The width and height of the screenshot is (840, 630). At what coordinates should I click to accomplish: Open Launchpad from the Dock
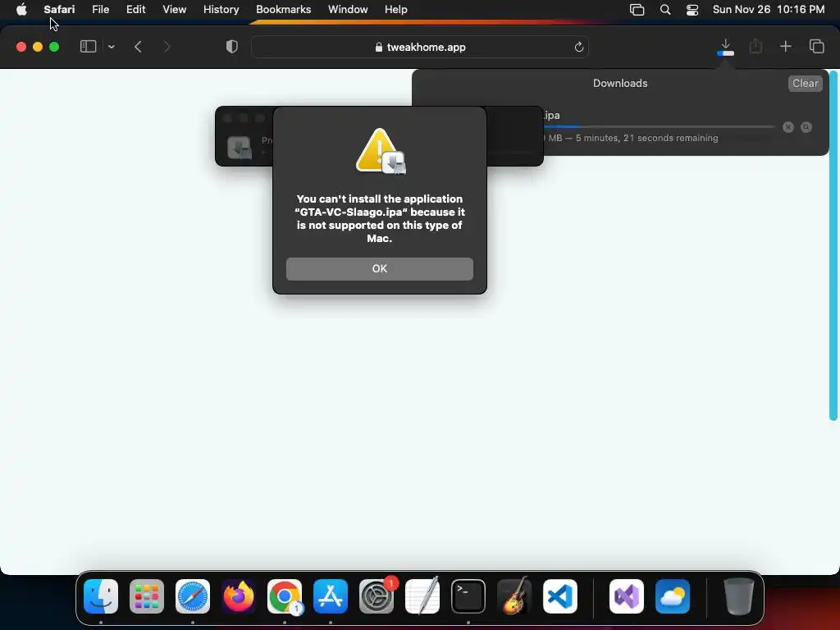coord(147,596)
